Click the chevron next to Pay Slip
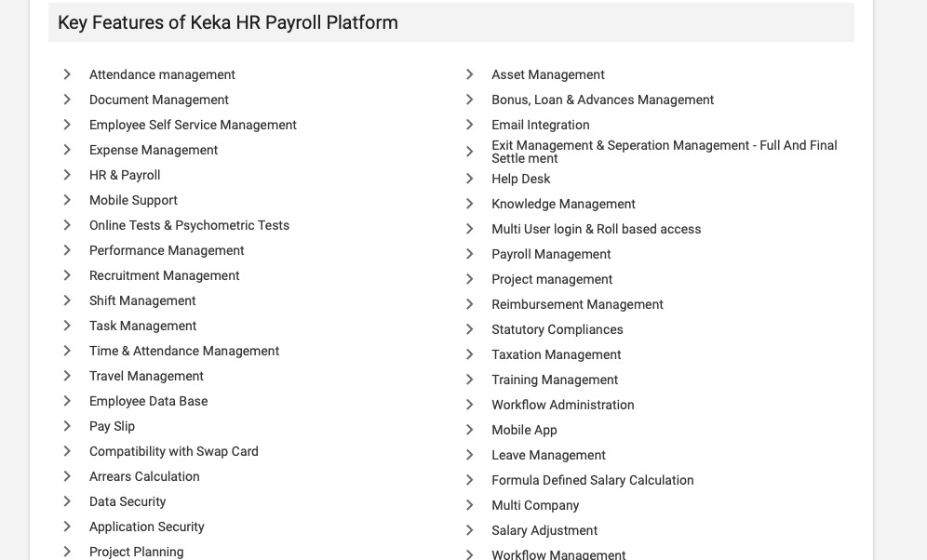 pyautogui.click(x=67, y=426)
